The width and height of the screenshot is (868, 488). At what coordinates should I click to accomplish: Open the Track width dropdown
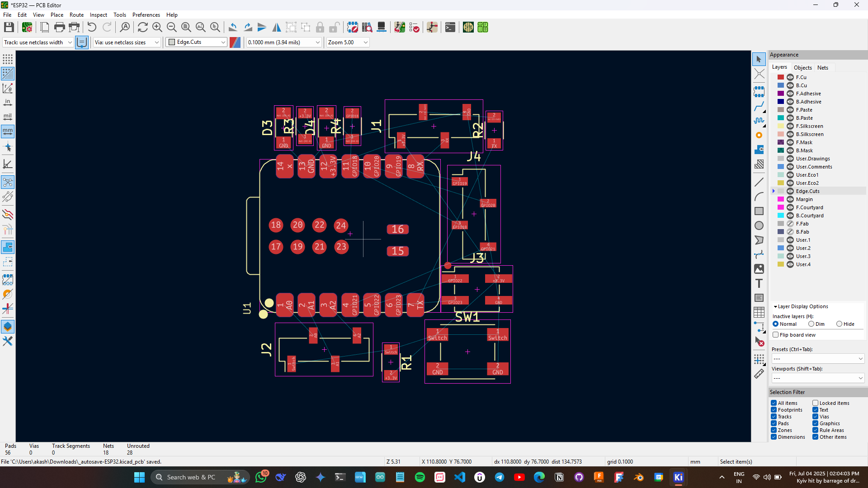tap(38, 42)
